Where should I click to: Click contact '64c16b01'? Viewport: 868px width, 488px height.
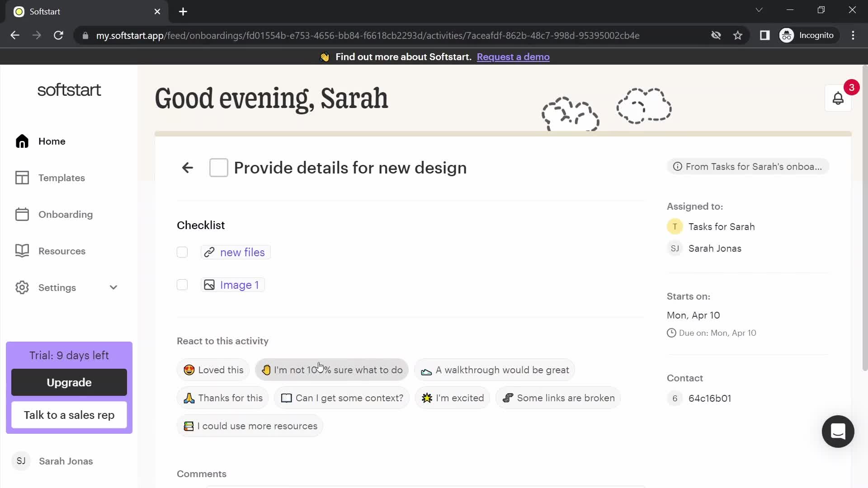click(x=710, y=399)
